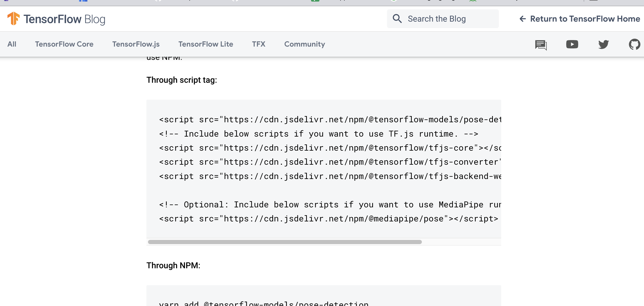
Task: Open the TensorFlow forum discussion icon
Action: click(541, 44)
